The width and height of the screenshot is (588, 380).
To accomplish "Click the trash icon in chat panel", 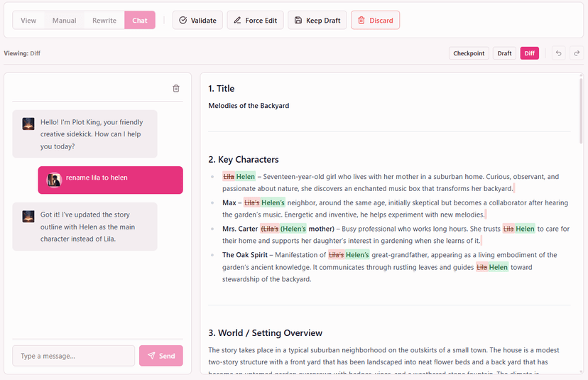I will (176, 89).
